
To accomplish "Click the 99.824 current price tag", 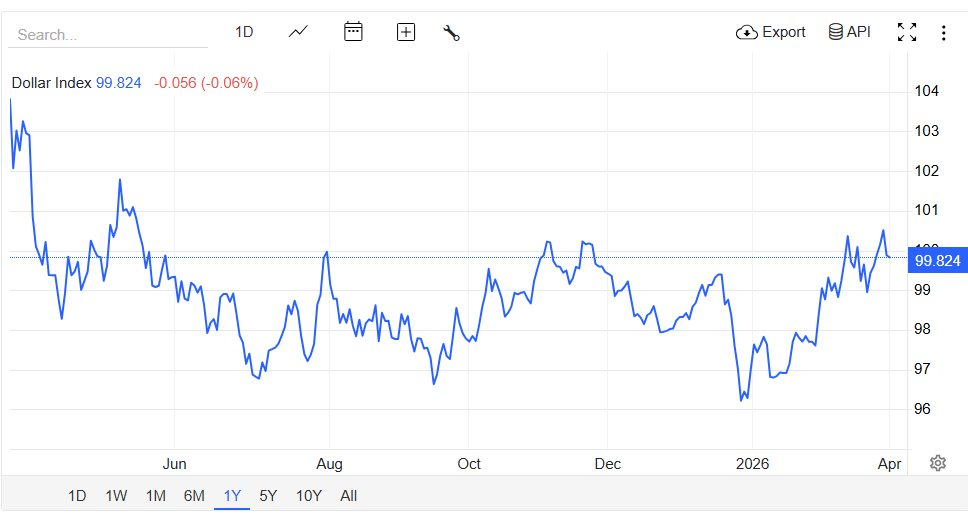I will [x=937, y=261].
